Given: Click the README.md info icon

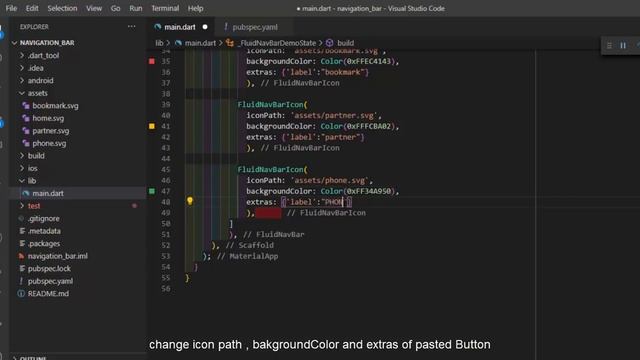Looking at the screenshot, I should [21, 294].
